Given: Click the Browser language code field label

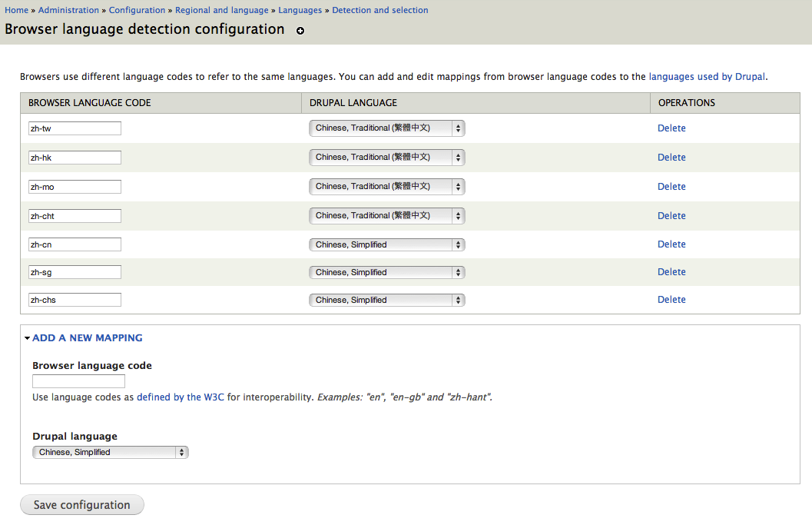Looking at the screenshot, I should [x=92, y=365].
